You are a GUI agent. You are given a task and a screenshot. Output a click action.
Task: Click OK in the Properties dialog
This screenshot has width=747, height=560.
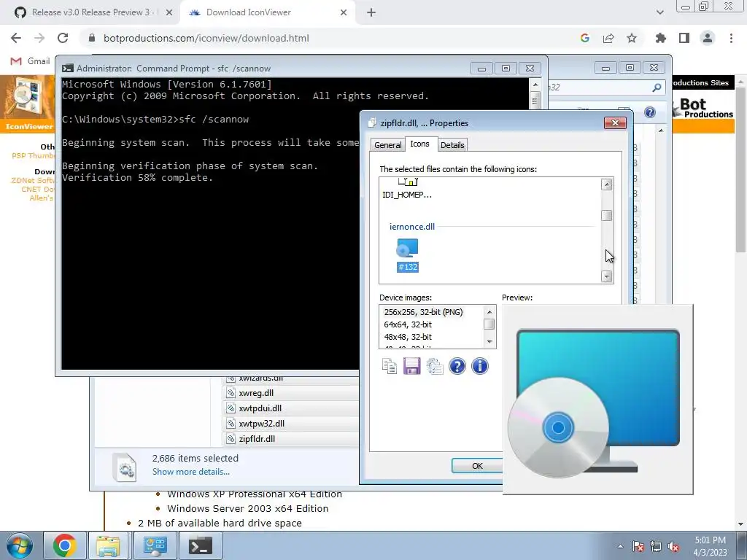click(x=477, y=466)
